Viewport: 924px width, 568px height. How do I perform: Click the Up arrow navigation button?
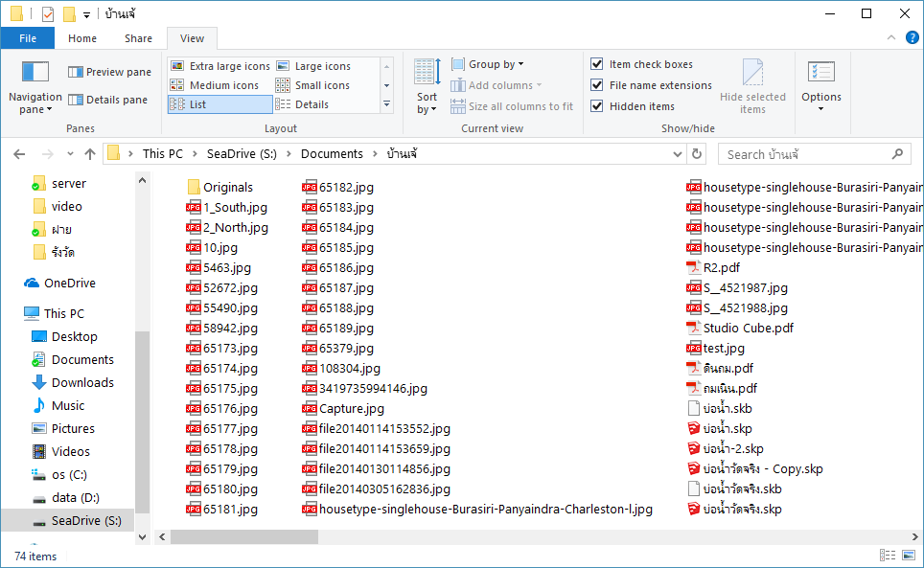90,154
